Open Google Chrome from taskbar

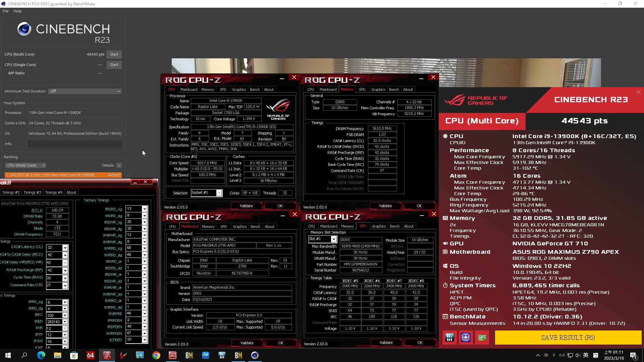point(156,355)
